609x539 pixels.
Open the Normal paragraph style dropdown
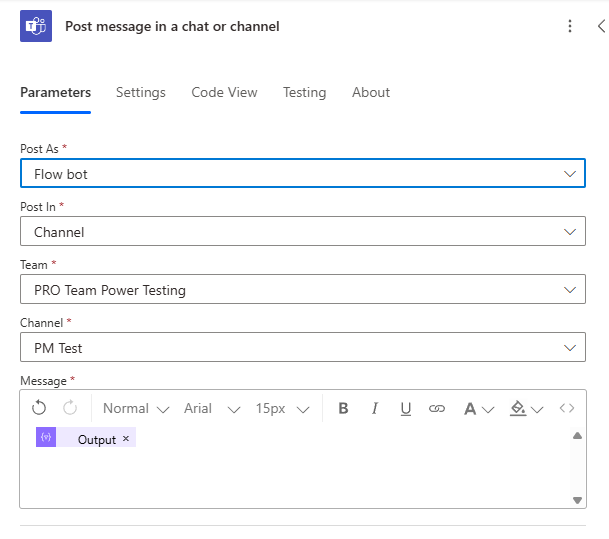point(136,409)
